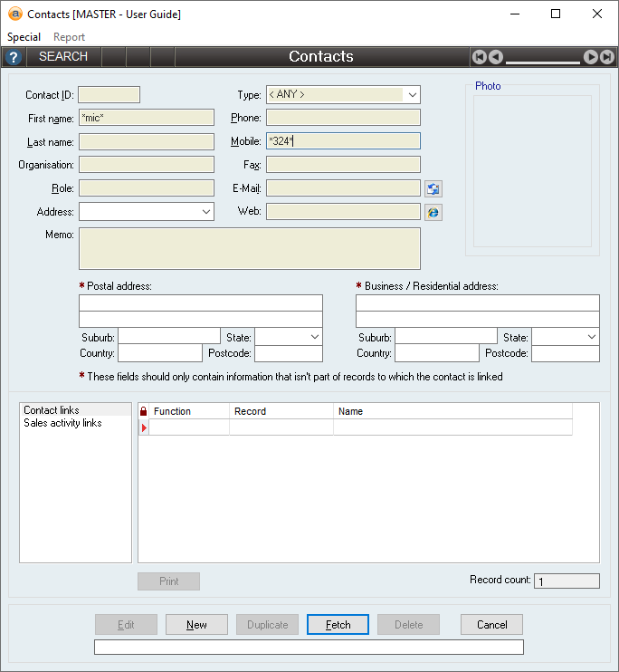Select Sales activity links in the list

pos(62,423)
